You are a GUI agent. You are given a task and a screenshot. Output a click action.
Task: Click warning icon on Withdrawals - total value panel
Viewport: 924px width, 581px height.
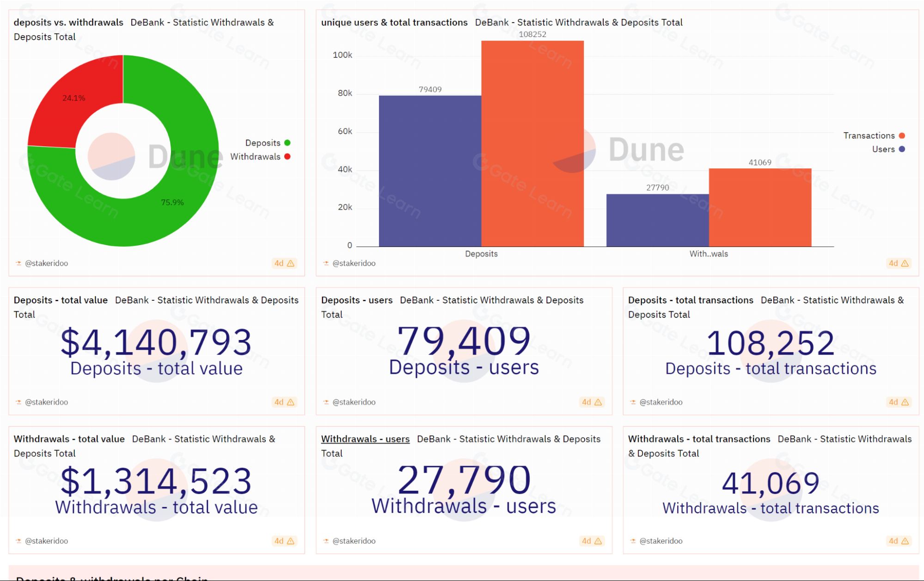click(291, 541)
